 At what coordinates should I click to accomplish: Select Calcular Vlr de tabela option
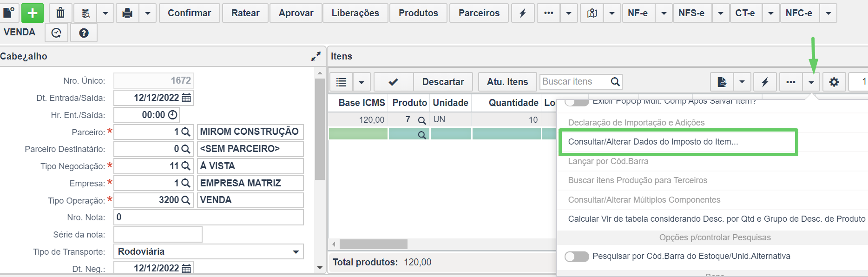[x=717, y=219]
